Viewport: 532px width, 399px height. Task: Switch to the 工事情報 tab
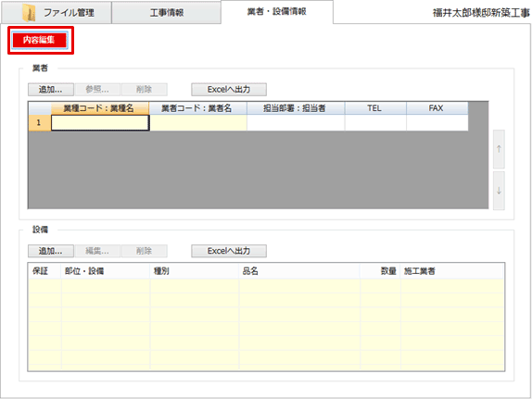pos(167,13)
